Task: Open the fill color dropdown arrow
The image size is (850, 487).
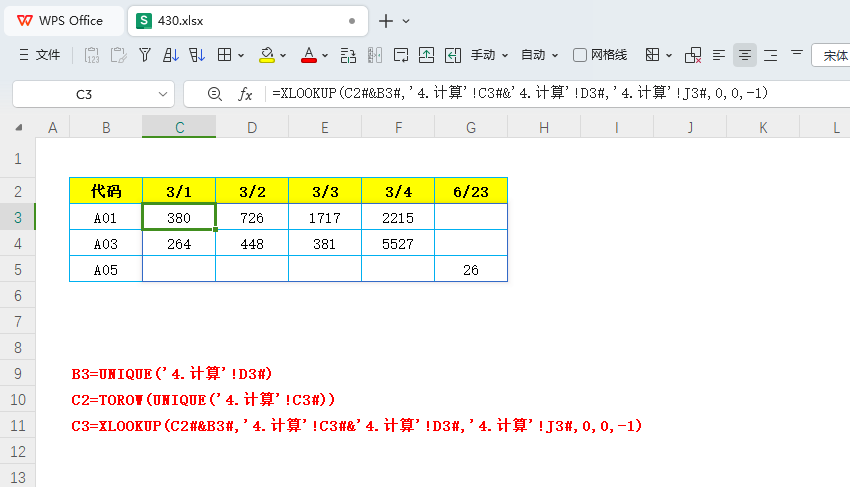Action: [283, 55]
